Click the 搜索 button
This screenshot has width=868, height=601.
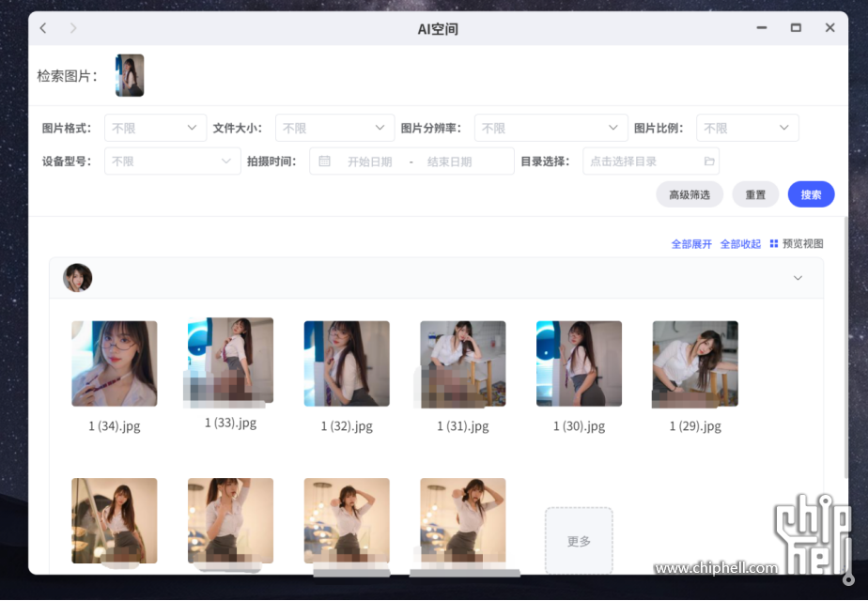811,194
